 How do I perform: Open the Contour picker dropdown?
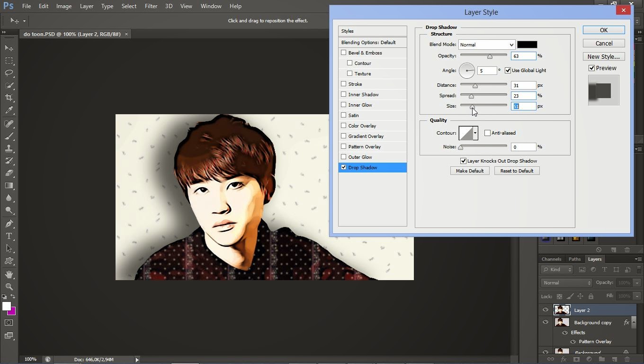[x=474, y=133]
